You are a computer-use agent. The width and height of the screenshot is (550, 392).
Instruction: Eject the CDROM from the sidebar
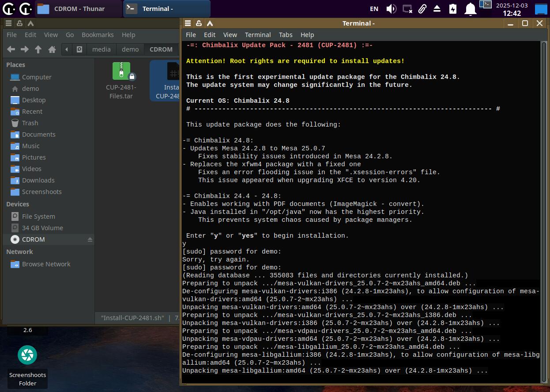click(90, 239)
